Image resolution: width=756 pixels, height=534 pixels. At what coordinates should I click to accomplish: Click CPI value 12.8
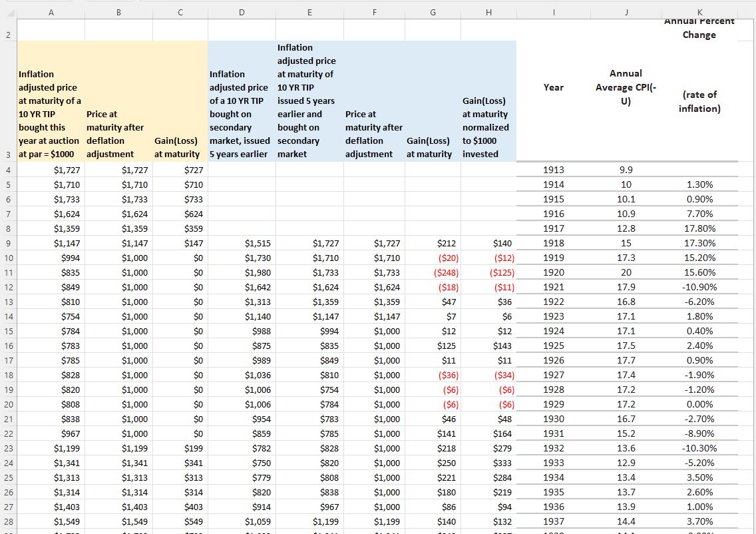tap(626, 228)
